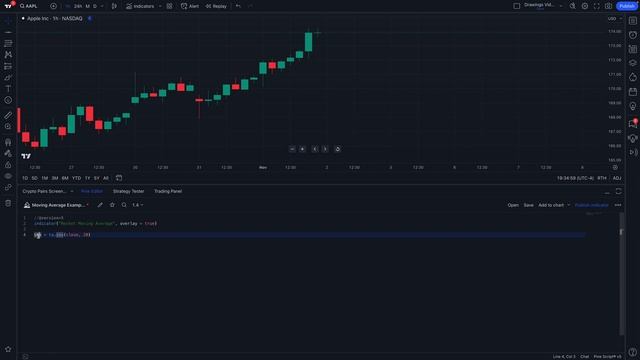Open the emoji icons tool
This screenshot has height=360, width=640.
coord(8,100)
